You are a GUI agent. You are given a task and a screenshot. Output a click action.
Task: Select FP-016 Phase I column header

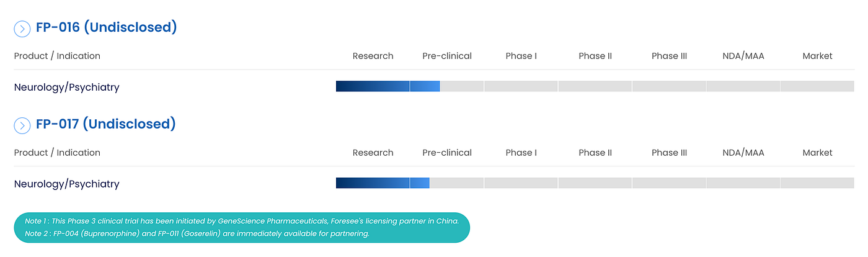click(521, 56)
